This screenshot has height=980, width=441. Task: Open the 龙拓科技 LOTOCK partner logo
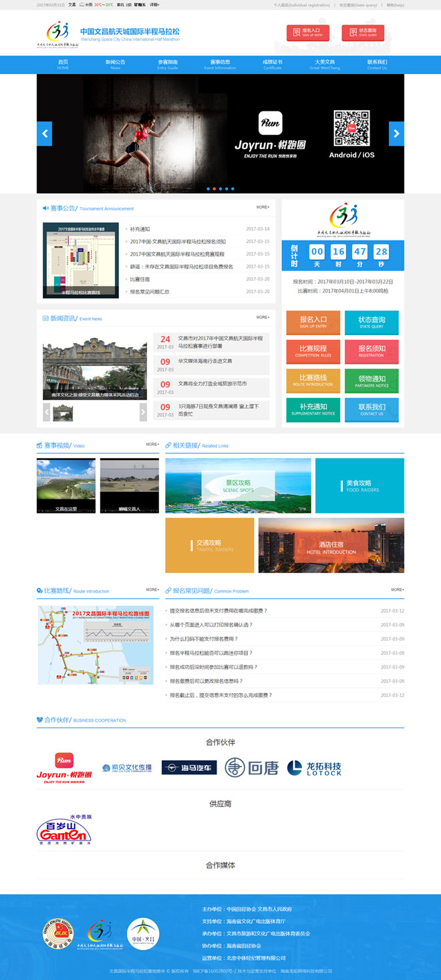point(314,768)
